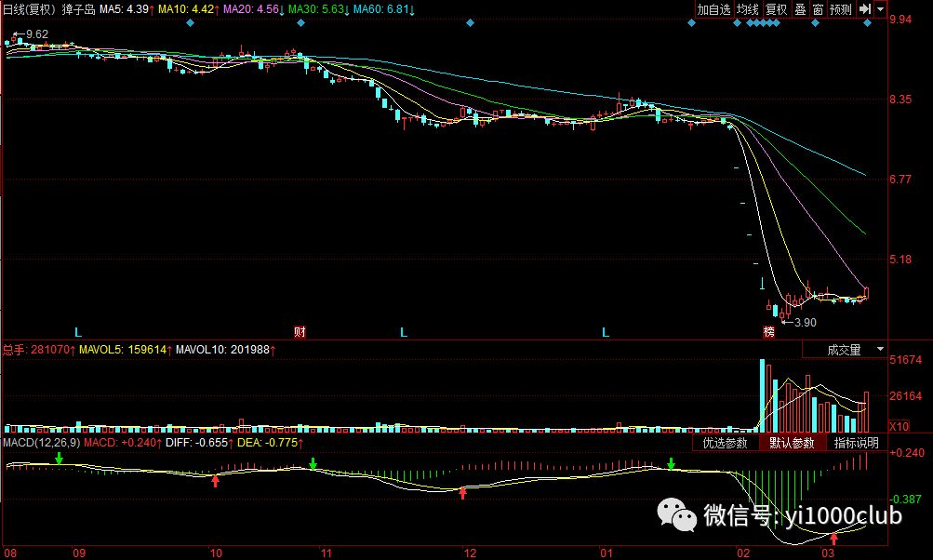Open the 预测 forecast tool
This screenshot has height=560, width=933.
point(841,9)
